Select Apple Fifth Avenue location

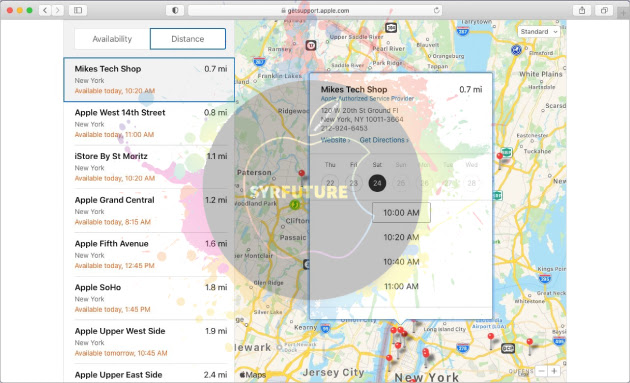pos(149,254)
